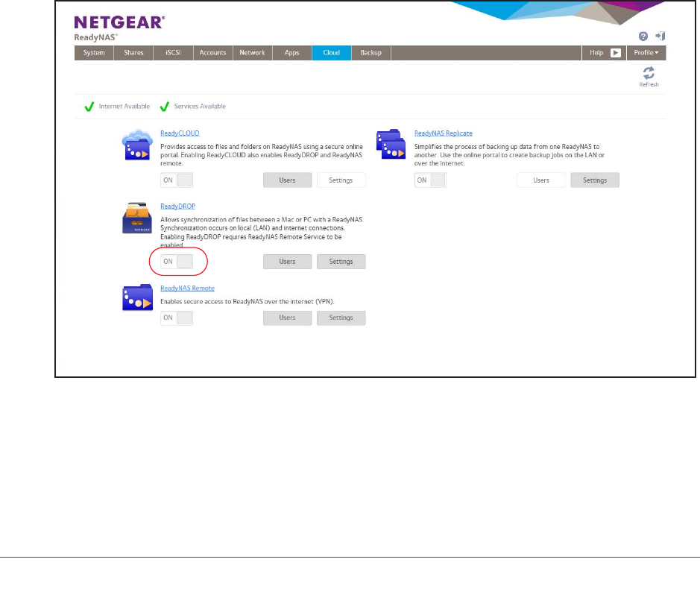Open the Shares tab
Screen dimensions: 700x609
(133, 53)
